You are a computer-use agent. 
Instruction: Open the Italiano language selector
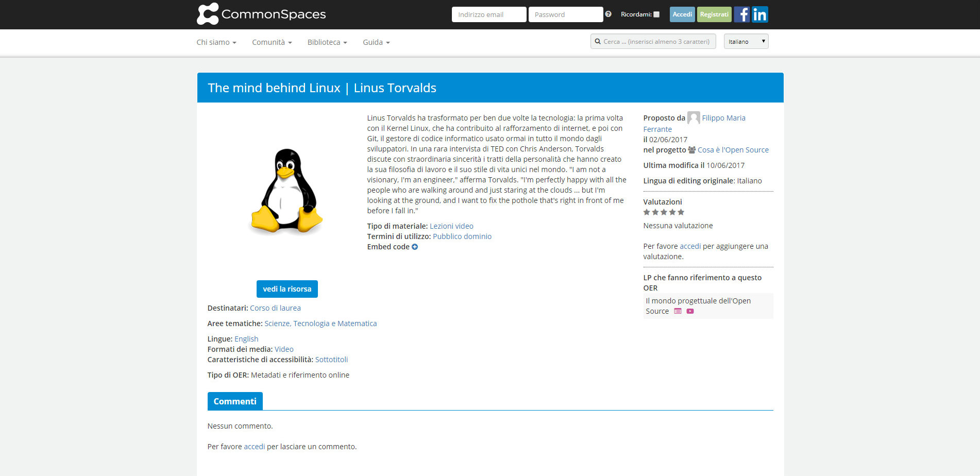[746, 41]
